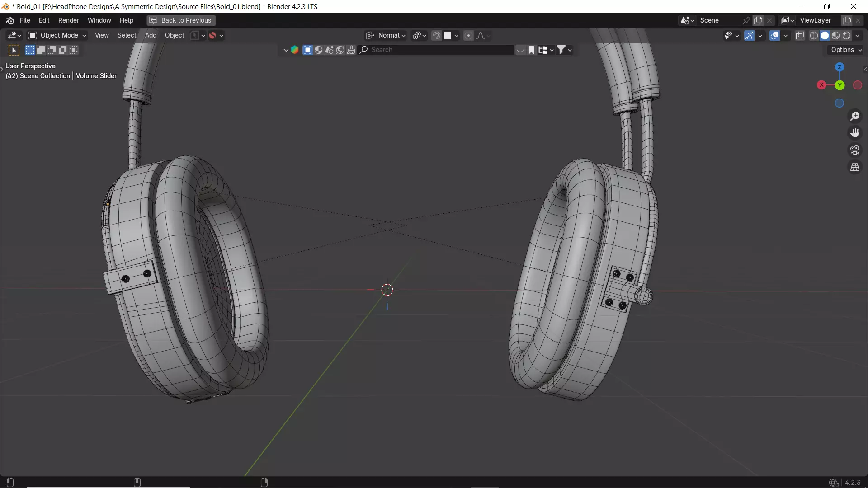Viewport: 868px width, 488px height.
Task: Click the scene browse icon
Action: (688, 20)
